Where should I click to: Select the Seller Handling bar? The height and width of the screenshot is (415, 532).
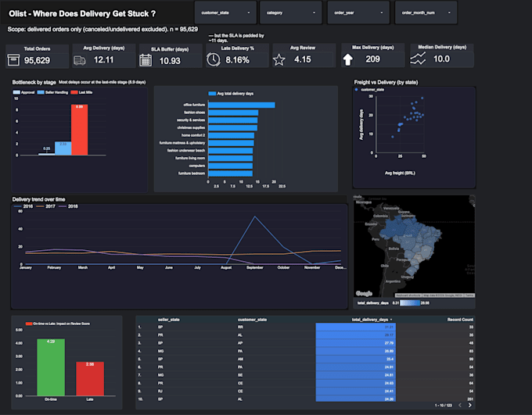point(63,148)
